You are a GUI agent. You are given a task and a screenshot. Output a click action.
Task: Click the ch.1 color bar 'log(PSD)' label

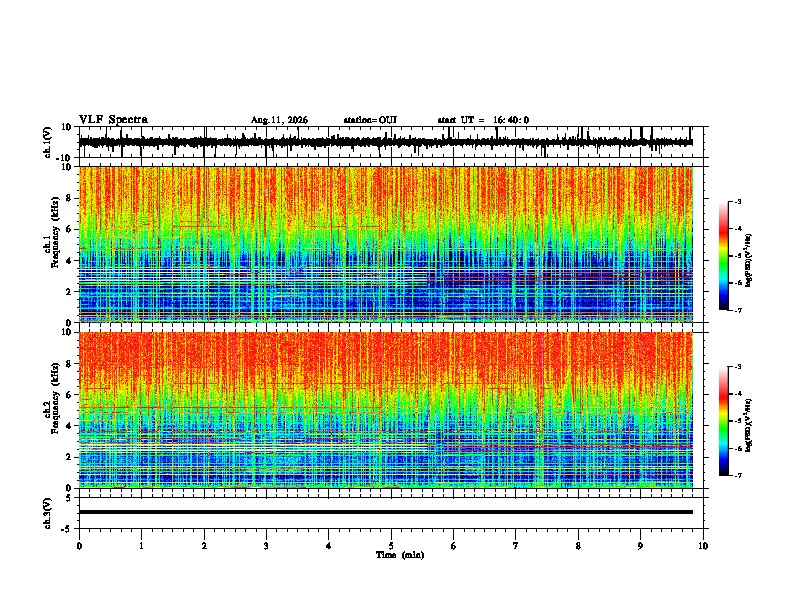tap(749, 261)
